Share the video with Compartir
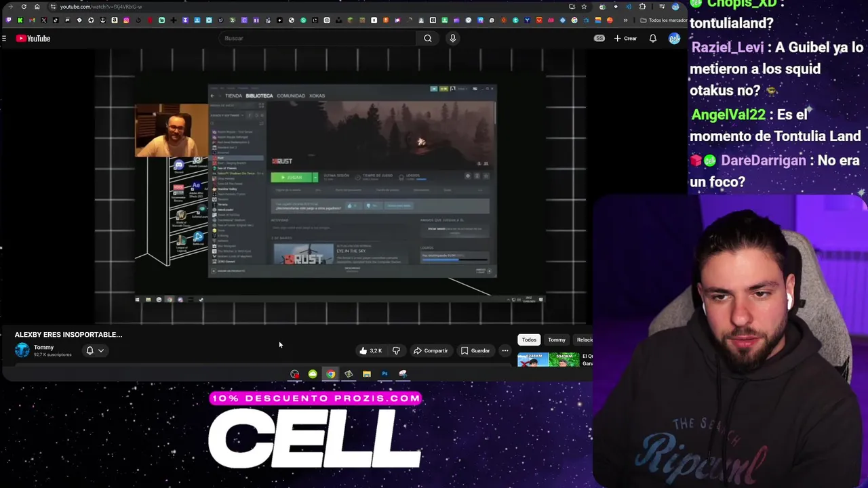This screenshot has height=488, width=868. tap(431, 350)
